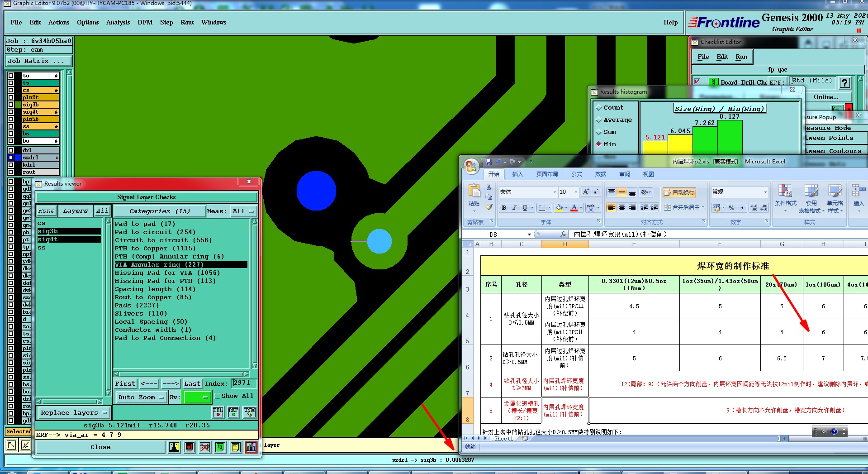Select the Min radio option in Results histogram
The image size is (868, 474).
[x=599, y=144]
